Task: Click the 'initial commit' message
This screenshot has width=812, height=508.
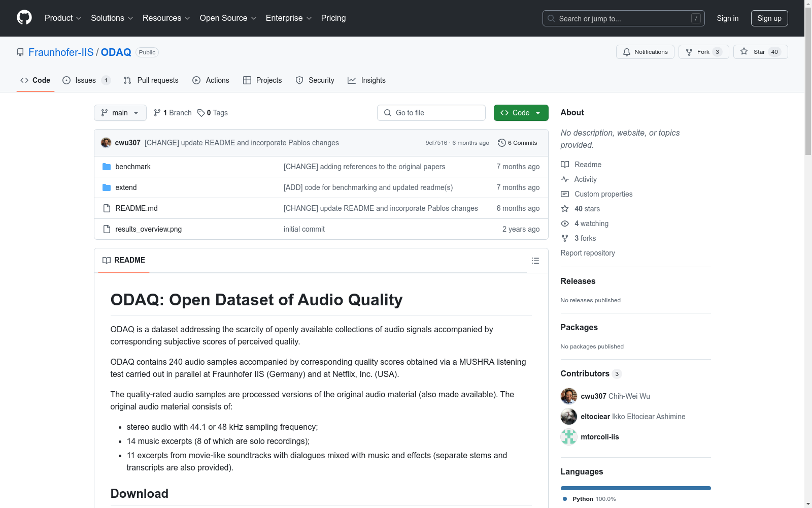Action: (x=304, y=229)
